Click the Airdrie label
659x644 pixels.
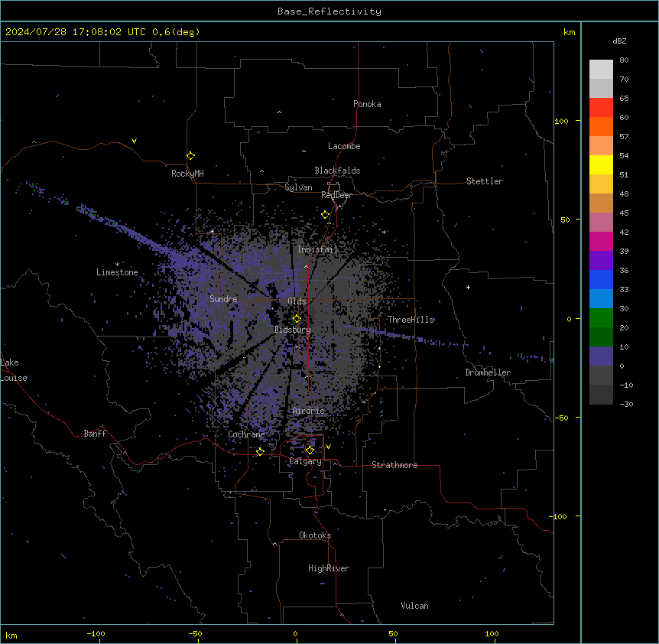click(x=309, y=411)
